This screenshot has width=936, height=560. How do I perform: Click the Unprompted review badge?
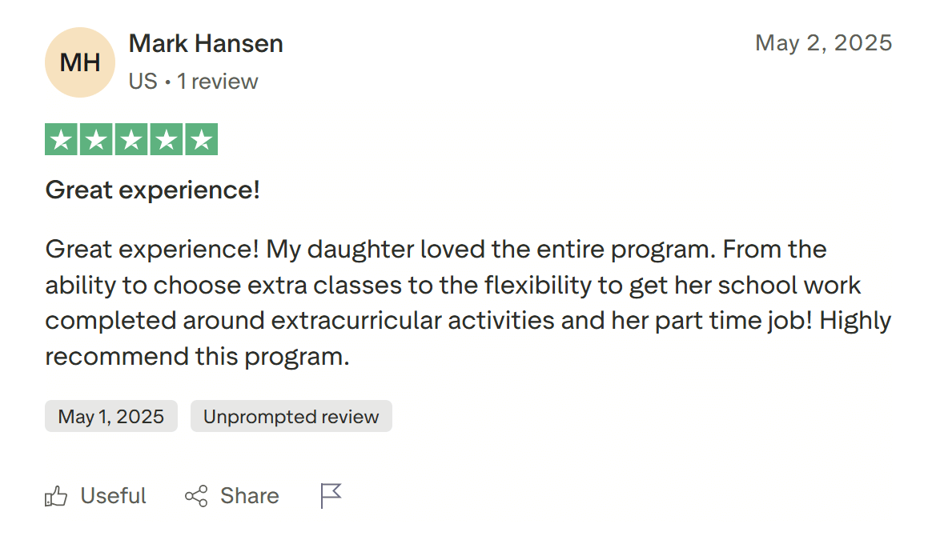(291, 416)
